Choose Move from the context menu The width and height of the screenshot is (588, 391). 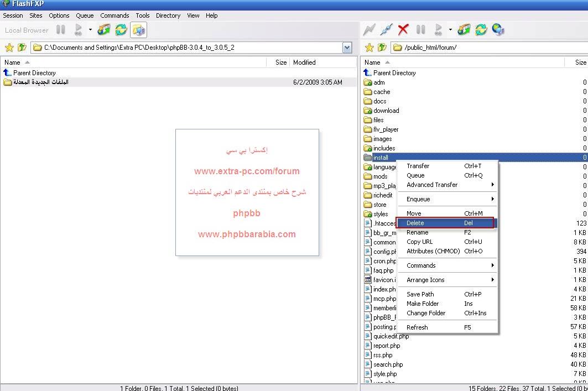(x=447, y=213)
